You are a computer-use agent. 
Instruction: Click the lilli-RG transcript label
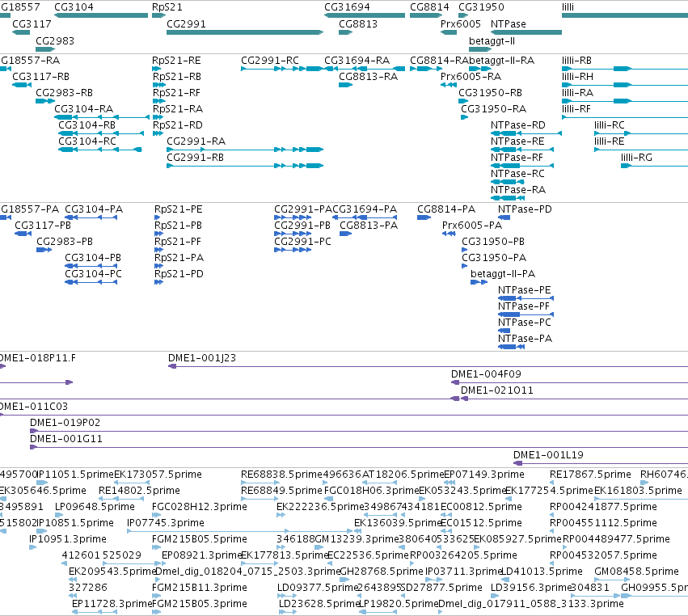[636, 158]
